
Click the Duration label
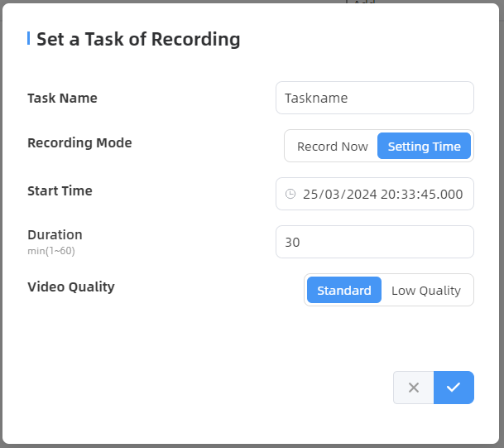[x=55, y=234]
